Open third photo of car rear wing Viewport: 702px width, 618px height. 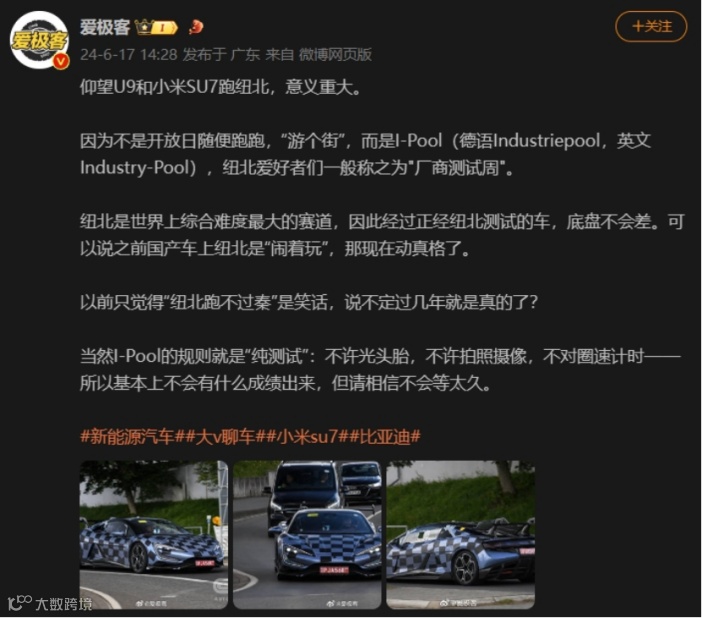coord(461,534)
